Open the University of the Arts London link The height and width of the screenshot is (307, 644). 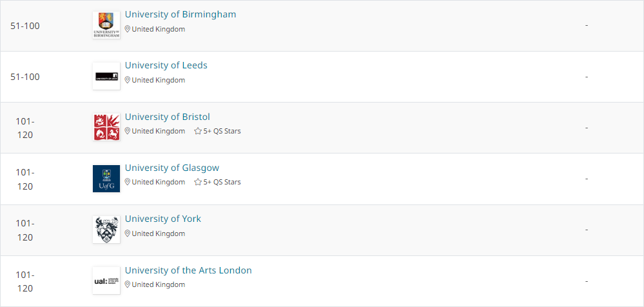click(x=188, y=270)
